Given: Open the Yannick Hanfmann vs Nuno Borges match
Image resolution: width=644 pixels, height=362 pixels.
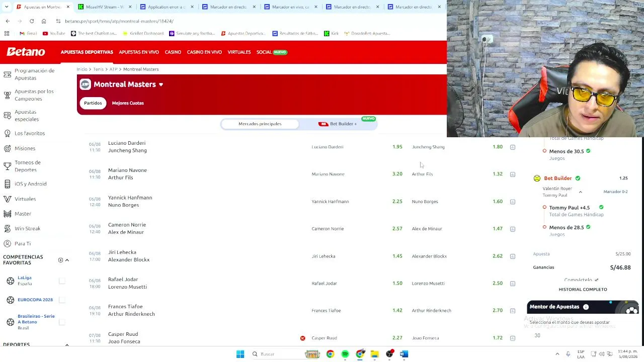Looking at the screenshot, I should click(130, 201).
